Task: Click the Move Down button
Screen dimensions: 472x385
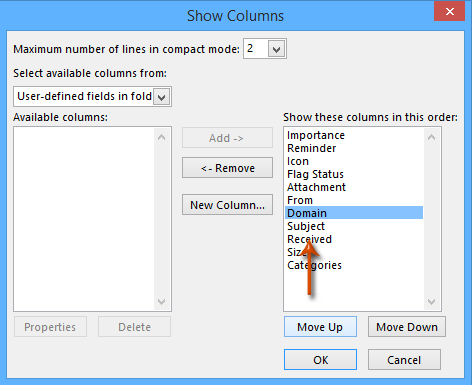Action: (407, 327)
